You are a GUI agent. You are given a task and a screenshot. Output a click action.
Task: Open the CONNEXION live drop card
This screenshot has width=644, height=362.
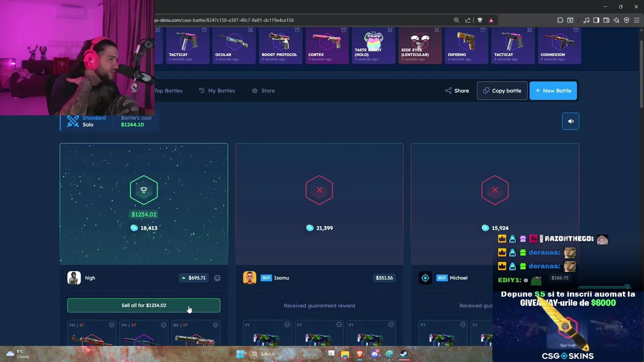click(x=559, y=46)
